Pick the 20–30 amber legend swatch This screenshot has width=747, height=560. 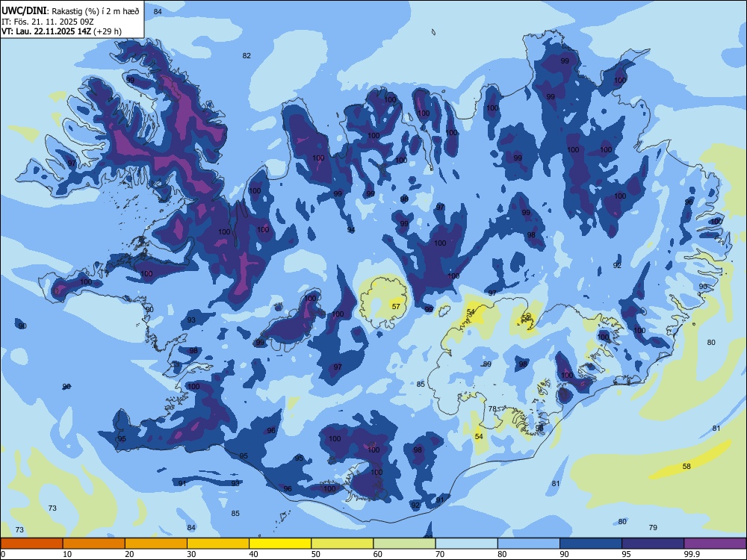[x=156, y=544]
